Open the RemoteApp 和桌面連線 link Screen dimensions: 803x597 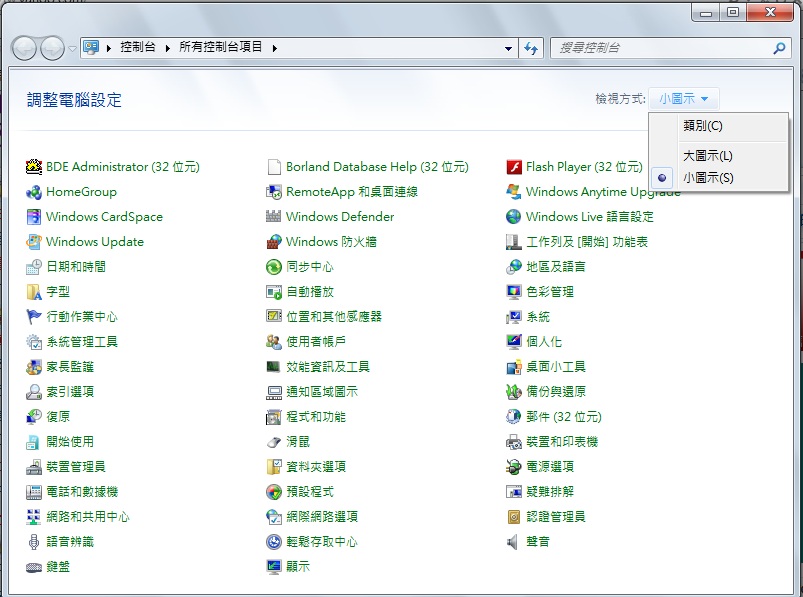coord(352,192)
